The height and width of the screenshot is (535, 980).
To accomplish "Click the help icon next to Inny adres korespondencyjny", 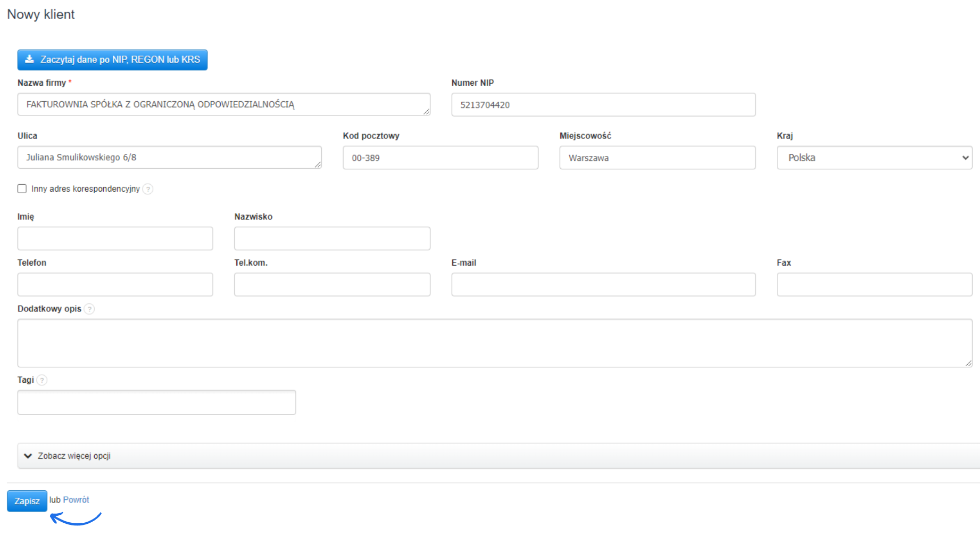I will 148,189.
